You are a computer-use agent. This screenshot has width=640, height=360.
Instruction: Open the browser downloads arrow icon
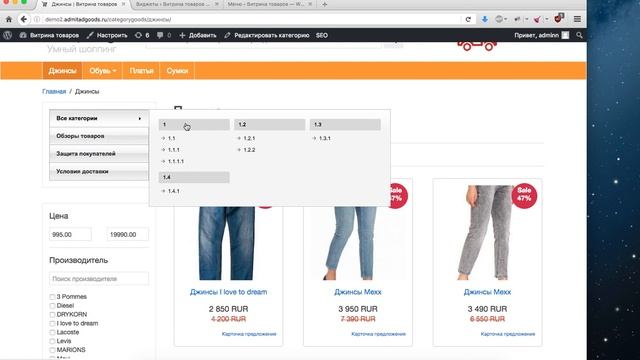click(x=484, y=19)
